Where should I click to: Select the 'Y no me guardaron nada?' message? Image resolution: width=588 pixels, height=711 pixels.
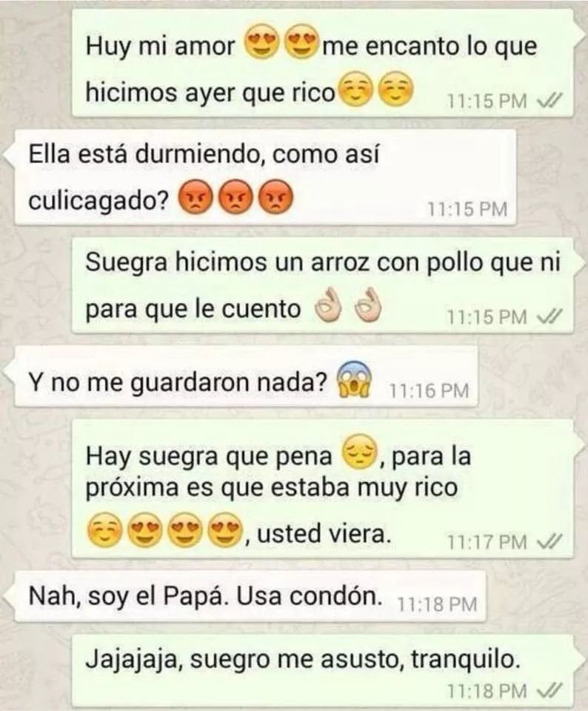coord(246,376)
